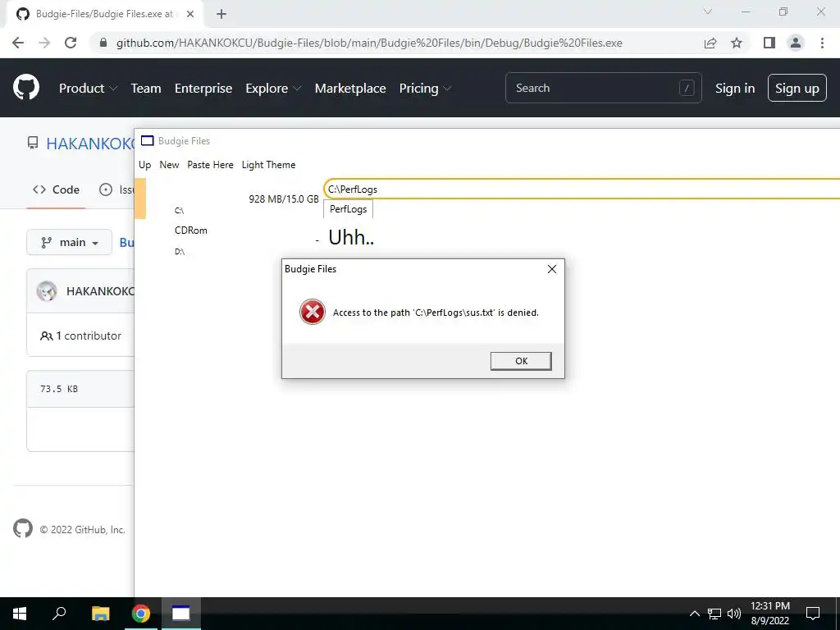Click the Uhh.. heading text
The height and width of the screenshot is (630, 840).
351,237
